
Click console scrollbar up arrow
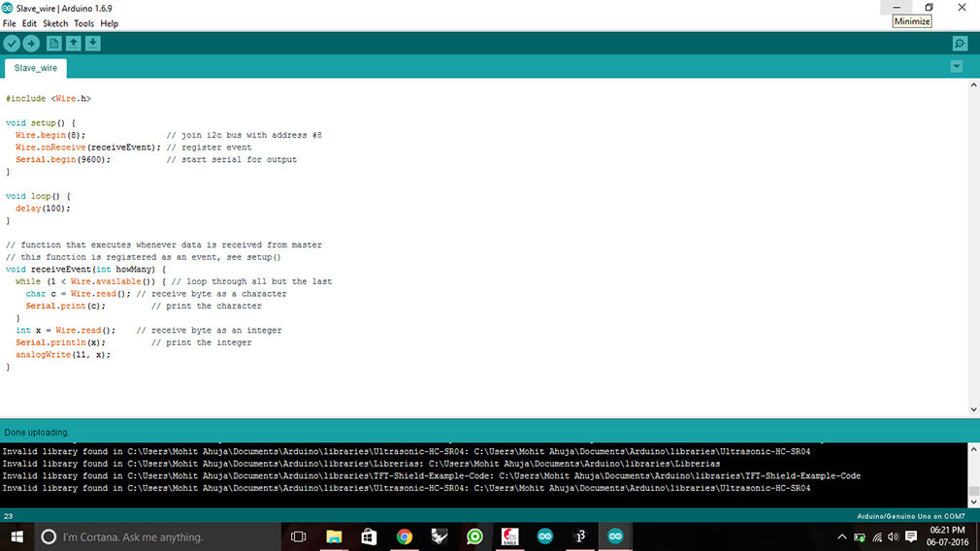(974, 449)
